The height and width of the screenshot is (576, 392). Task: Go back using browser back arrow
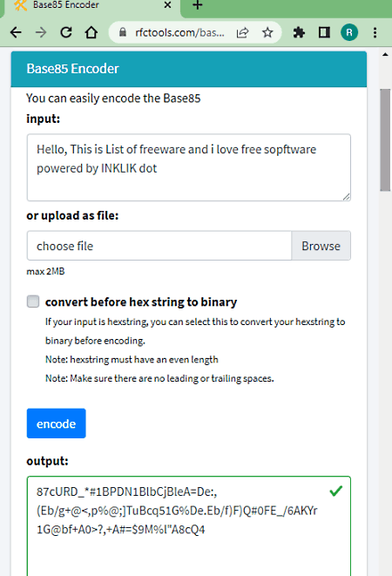pos(16,33)
